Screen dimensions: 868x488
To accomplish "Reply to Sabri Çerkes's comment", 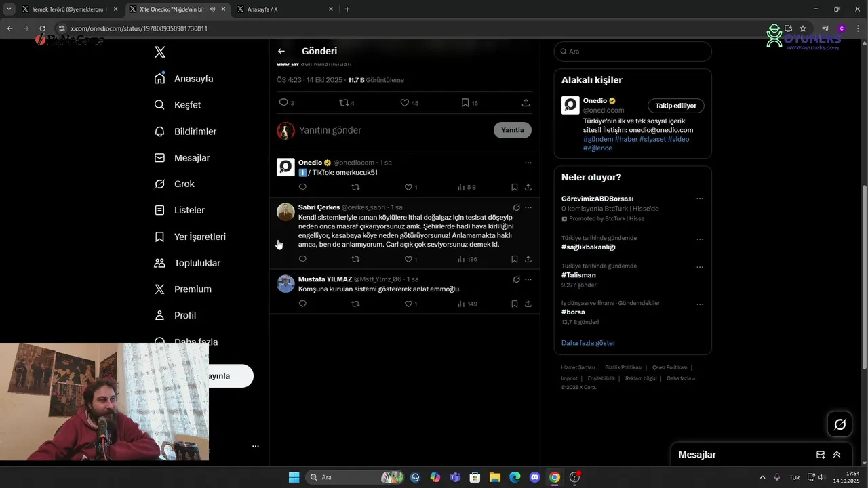I will 302,259.
